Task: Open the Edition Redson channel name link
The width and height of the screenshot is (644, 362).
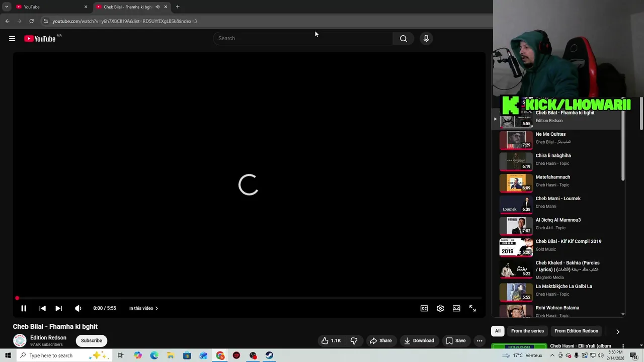Action: point(48,338)
